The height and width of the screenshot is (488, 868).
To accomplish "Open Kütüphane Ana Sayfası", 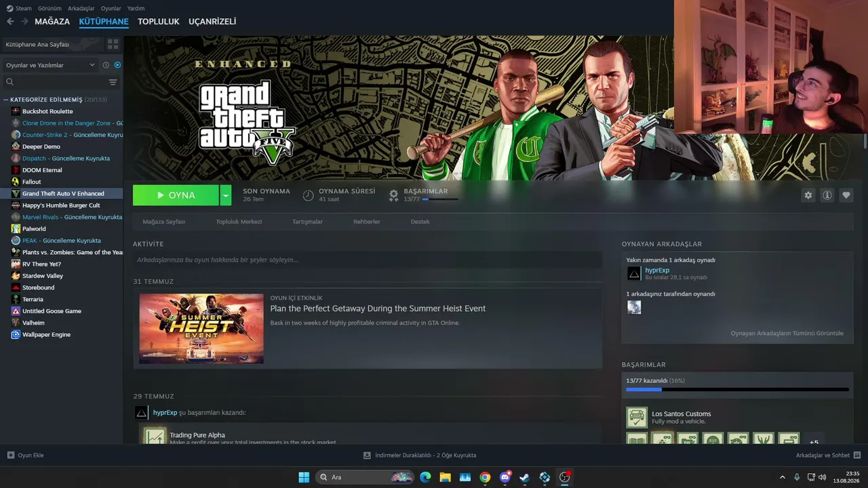I will 53,44.
